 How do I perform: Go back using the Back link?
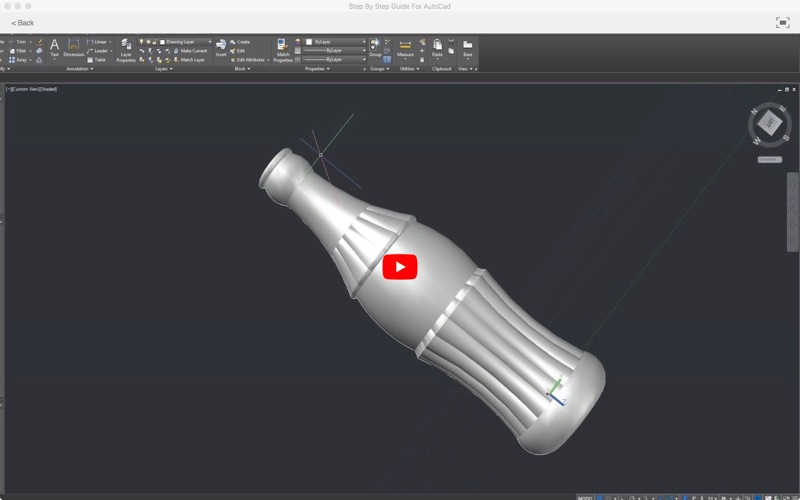pos(22,23)
